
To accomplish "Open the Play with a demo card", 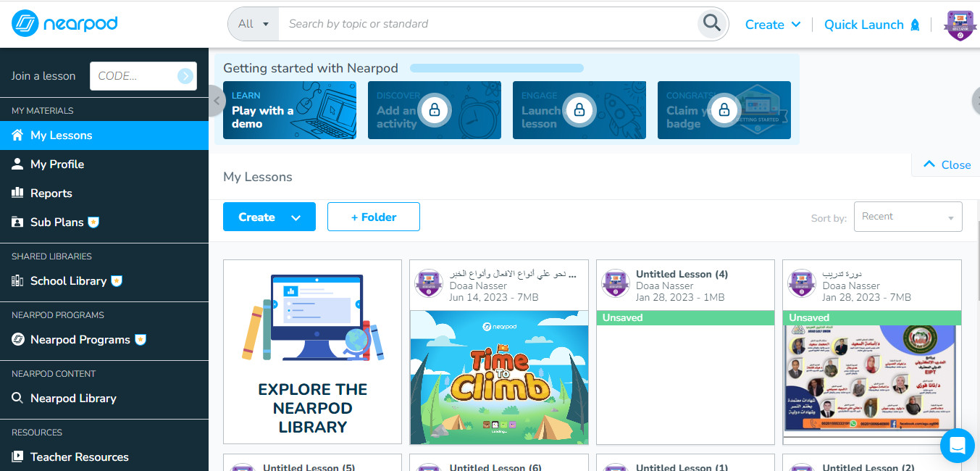I will coord(290,110).
